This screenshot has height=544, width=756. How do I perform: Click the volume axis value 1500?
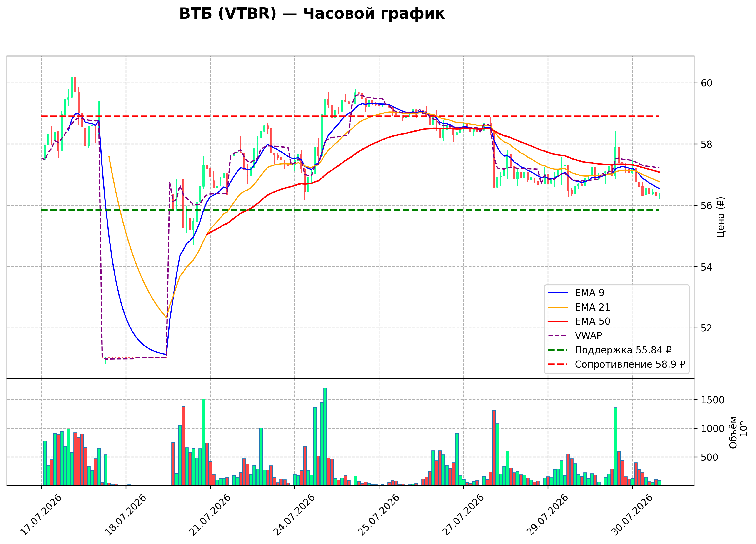click(713, 400)
